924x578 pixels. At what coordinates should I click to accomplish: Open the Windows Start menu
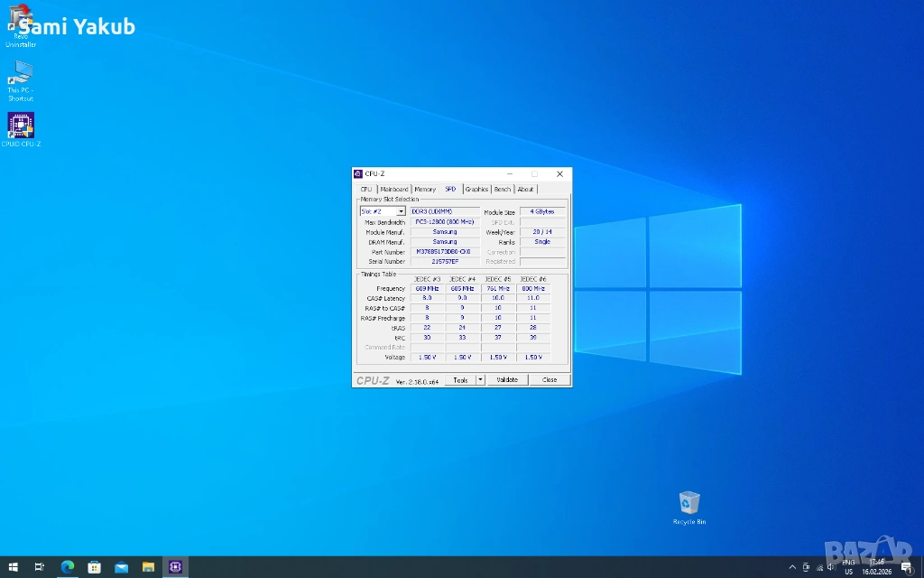14,567
